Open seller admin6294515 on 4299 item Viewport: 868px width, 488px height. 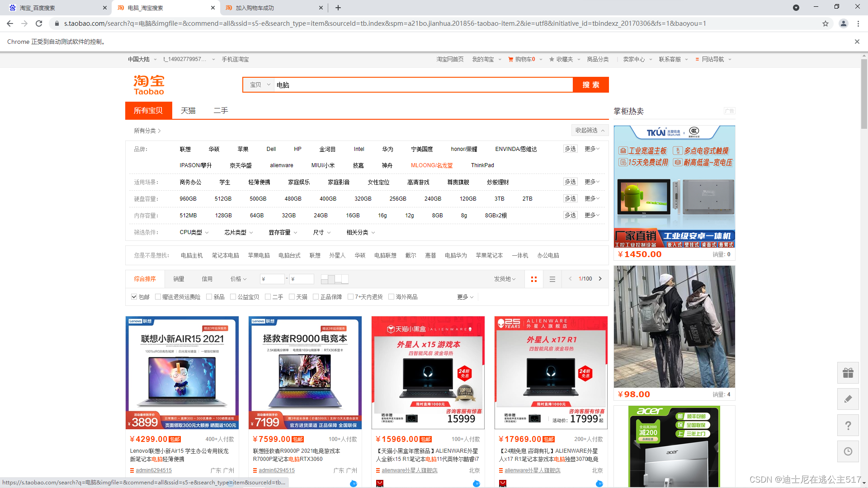154,470
